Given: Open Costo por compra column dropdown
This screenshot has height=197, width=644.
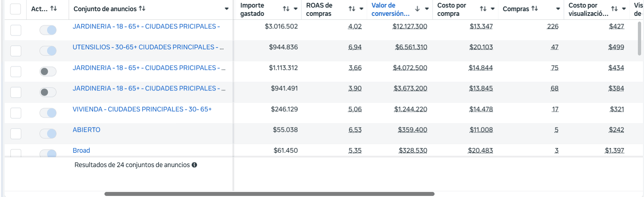Looking at the screenshot, I should (493, 9).
